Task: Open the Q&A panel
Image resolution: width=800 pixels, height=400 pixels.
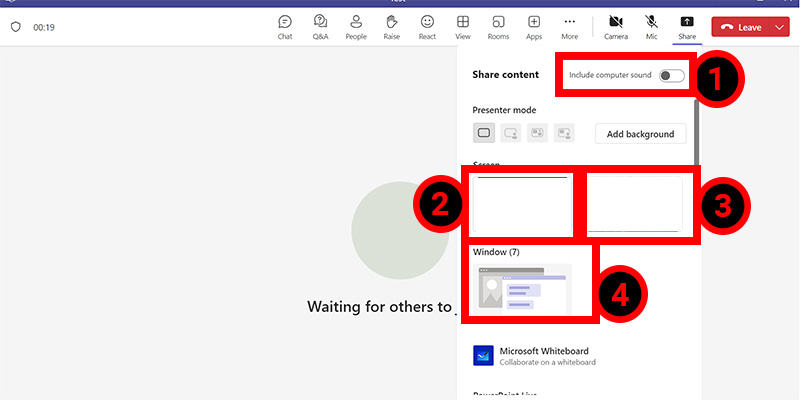Action: point(320,26)
